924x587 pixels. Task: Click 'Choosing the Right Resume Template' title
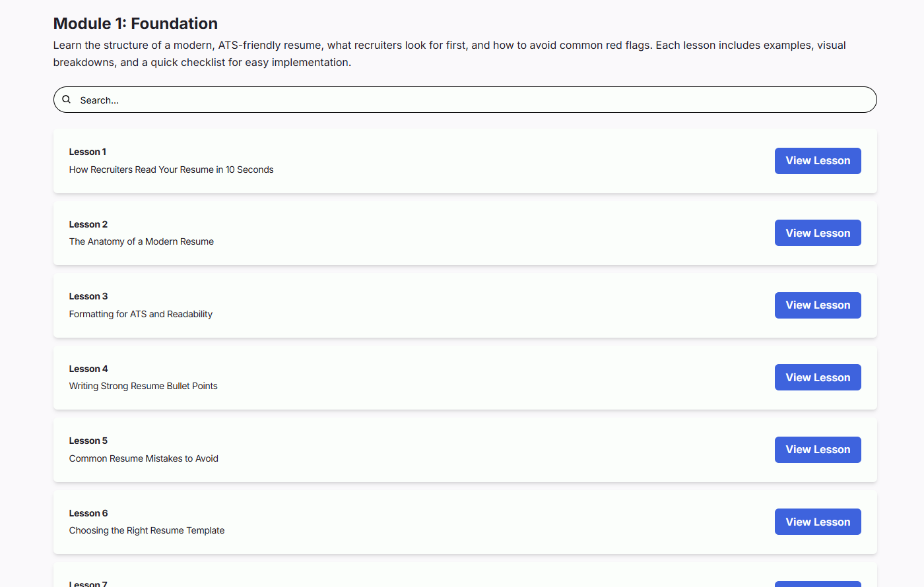[x=147, y=530]
